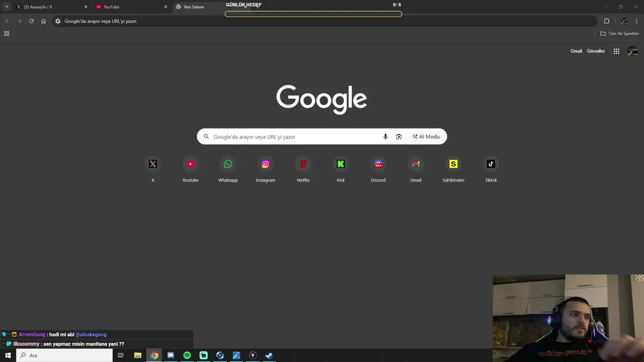The width and height of the screenshot is (644, 362).
Task: Open Google account avatar on page
Action: pos(633,51)
